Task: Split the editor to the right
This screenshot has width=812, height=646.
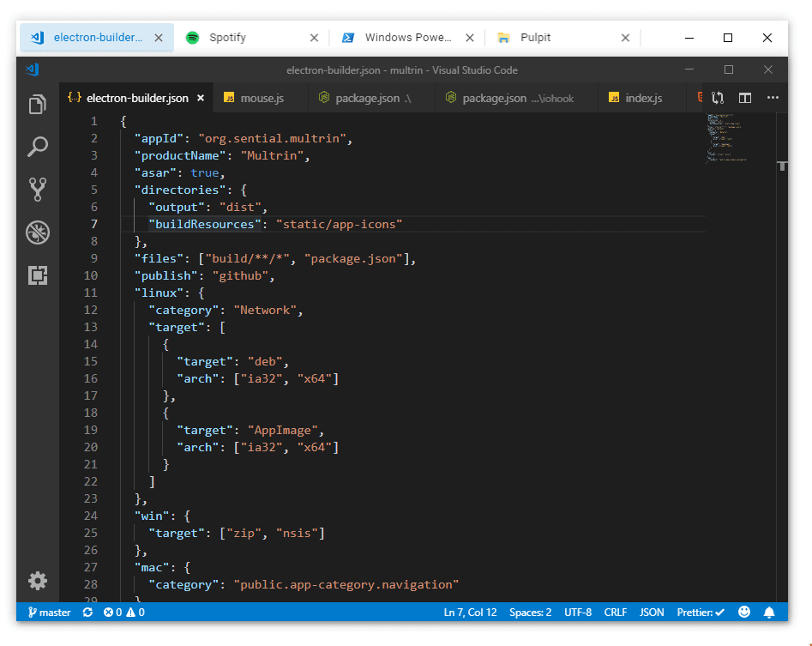Action: point(744,98)
